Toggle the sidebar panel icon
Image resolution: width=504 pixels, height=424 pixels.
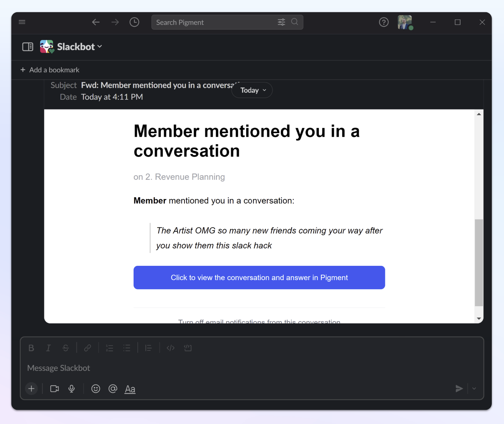pyautogui.click(x=28, y=47)
